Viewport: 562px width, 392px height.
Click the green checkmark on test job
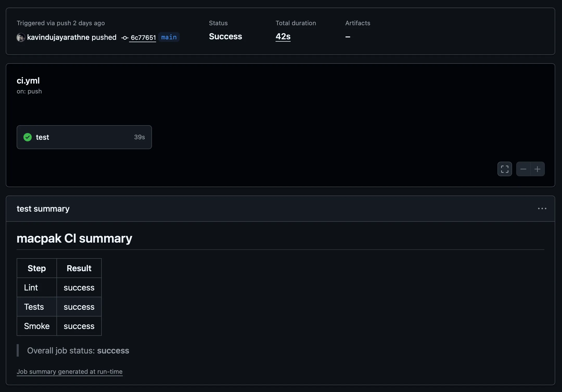pyautogui.click(x=28, y=137)
